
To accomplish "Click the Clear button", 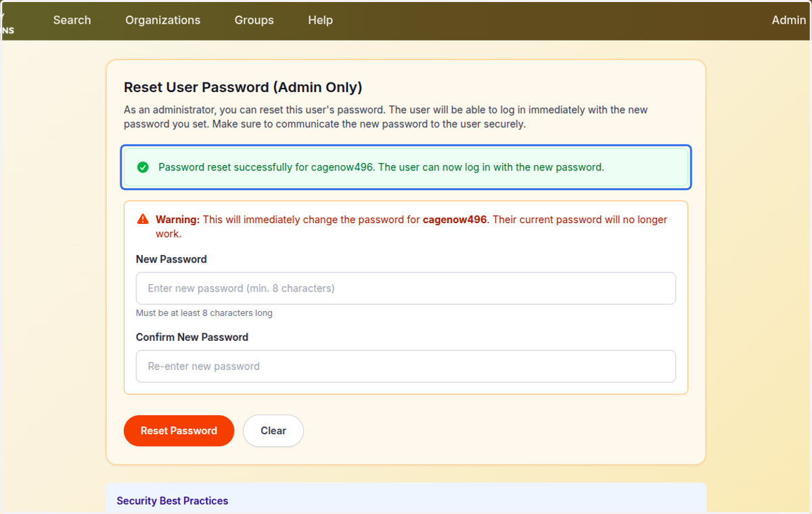I will (273, 431).
